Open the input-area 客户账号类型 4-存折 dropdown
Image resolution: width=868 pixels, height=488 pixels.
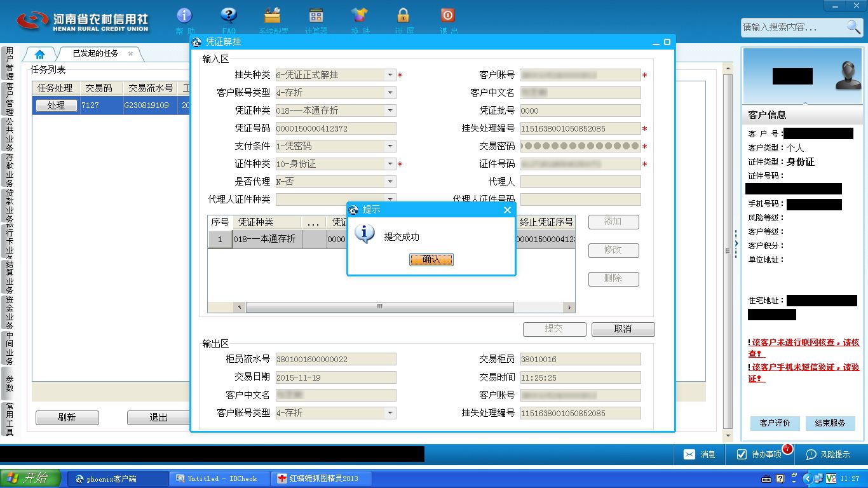(x=390, y=93)
